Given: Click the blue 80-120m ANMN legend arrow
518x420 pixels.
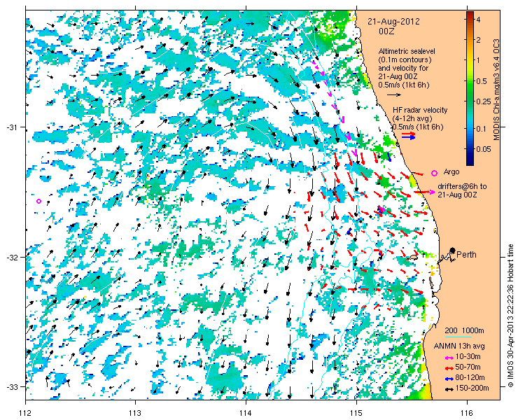Looking at the screenshot, I should (449, 379).
